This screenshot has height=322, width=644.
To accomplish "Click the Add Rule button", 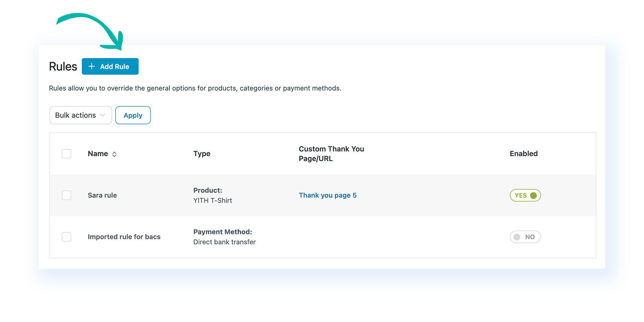I will [x=110, y=66].
